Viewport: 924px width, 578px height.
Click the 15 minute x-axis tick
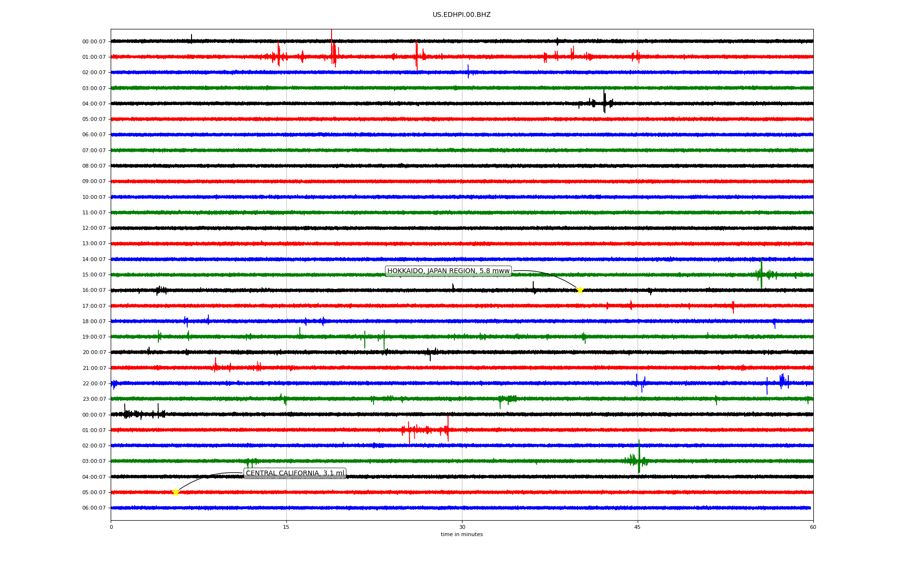tap(286, 527)
